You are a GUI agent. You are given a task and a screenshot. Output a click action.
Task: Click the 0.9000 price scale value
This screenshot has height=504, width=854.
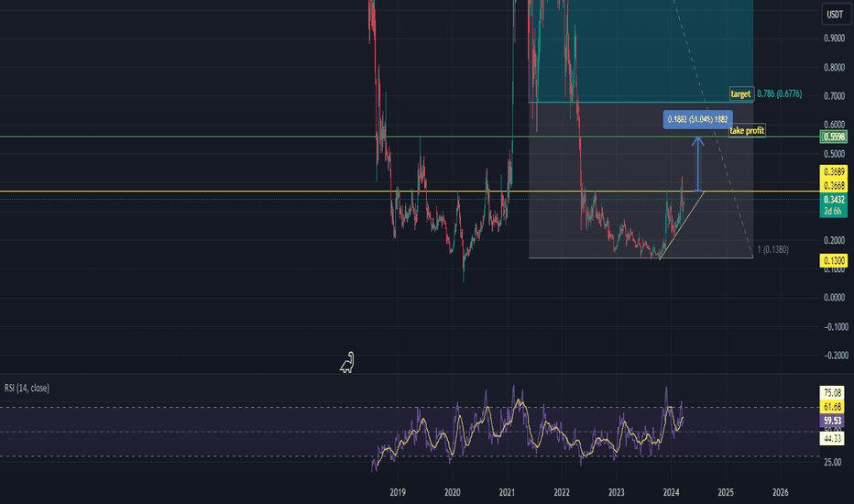pos(835,38)
